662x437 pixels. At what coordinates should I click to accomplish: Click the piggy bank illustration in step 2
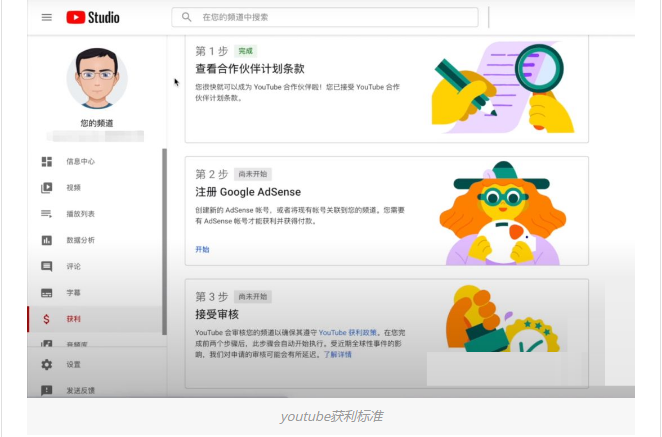pos(507,242)
